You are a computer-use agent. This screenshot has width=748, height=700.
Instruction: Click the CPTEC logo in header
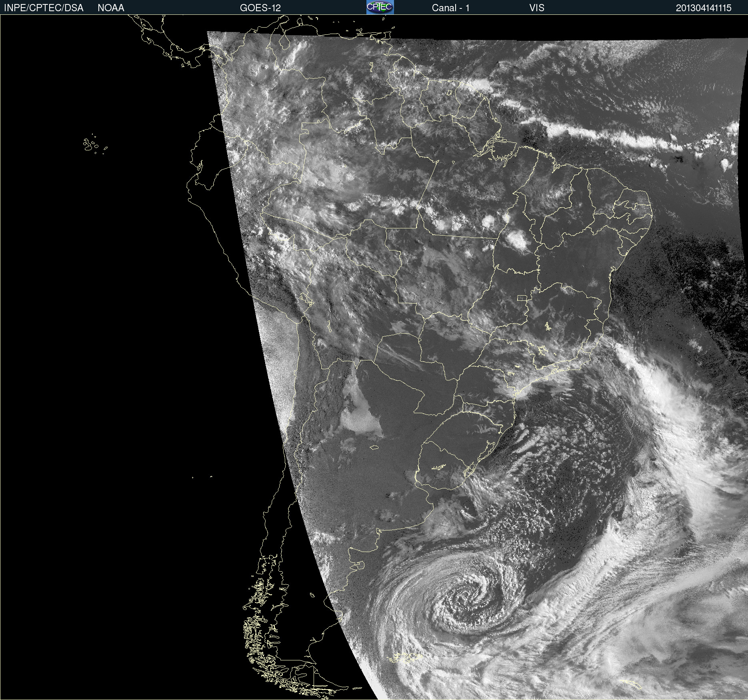pyautogui.click(x=380, y=7)
